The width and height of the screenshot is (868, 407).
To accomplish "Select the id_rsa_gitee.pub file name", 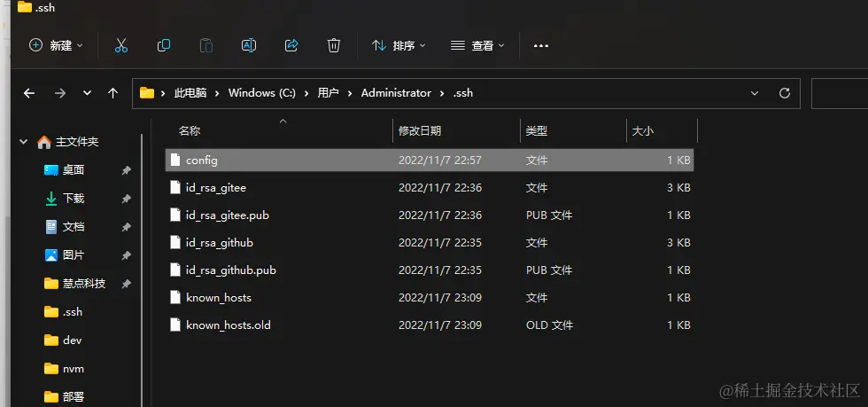I will (228, 215).
